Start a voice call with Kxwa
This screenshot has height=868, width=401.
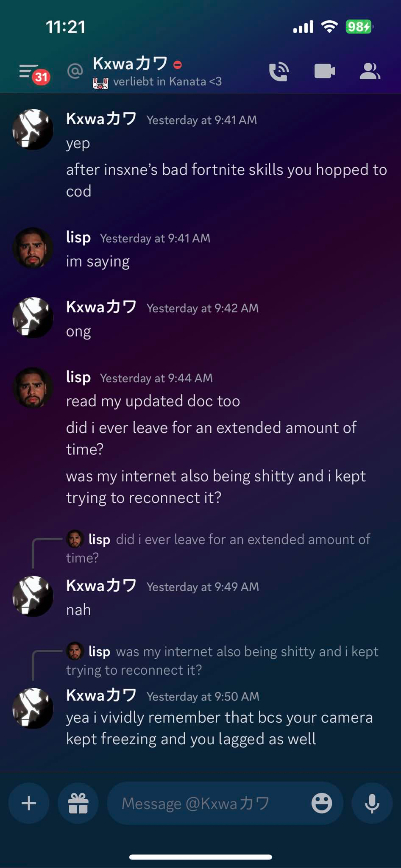click(x=279, y=71)
